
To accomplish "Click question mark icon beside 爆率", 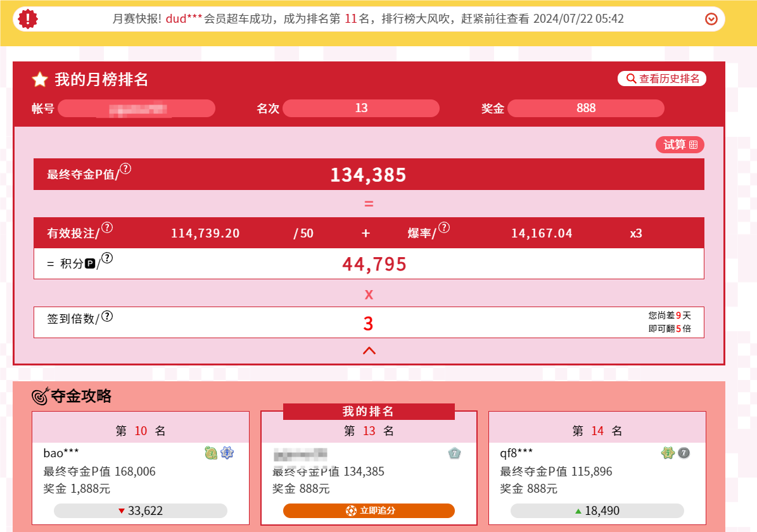I will [444, 227].
